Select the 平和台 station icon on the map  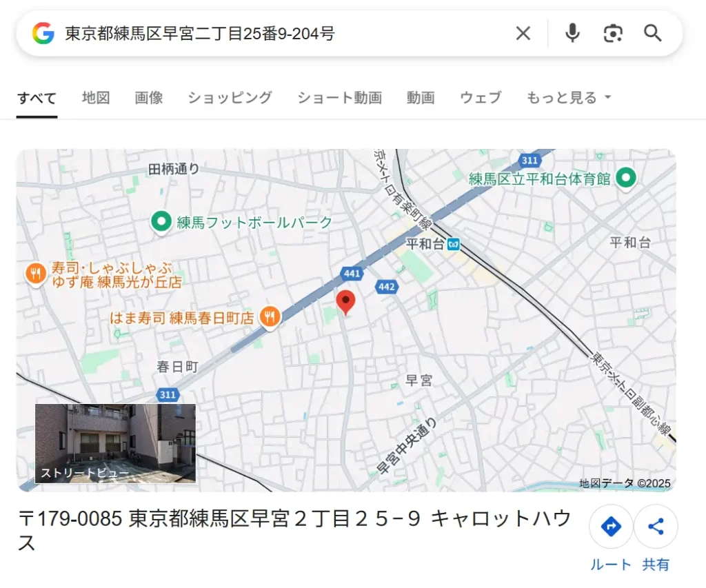point(454,244)
